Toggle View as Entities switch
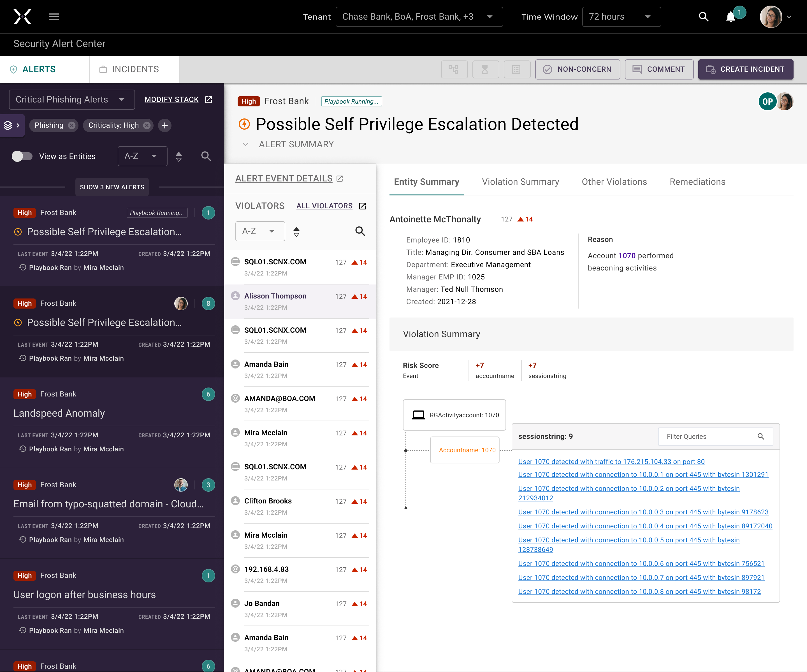The height and width of the screenshot is (672, 807). tap(22, 156)
